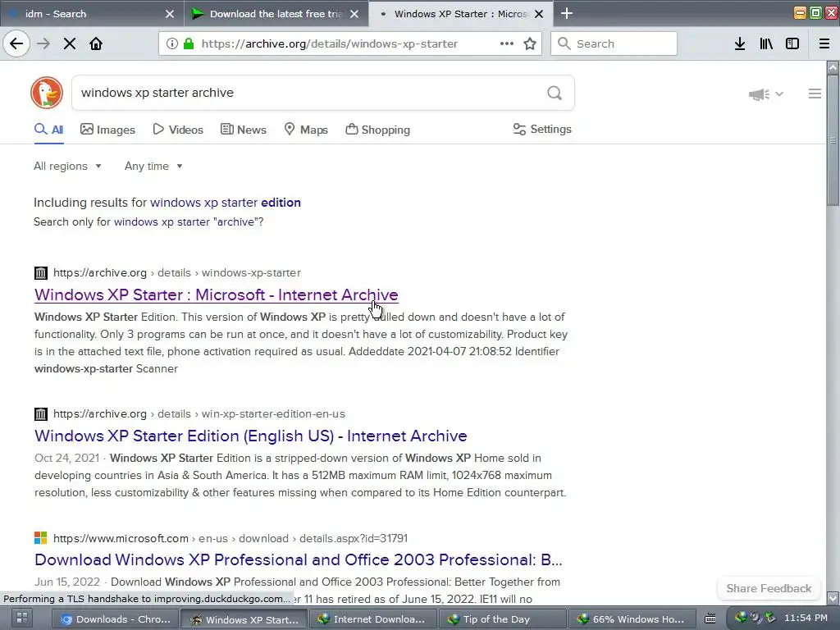The width and height of the screenshot is (840, 630).
Task: Click the microsoft.com details.aspx URL breadcrumb
Action: point(231,538)
